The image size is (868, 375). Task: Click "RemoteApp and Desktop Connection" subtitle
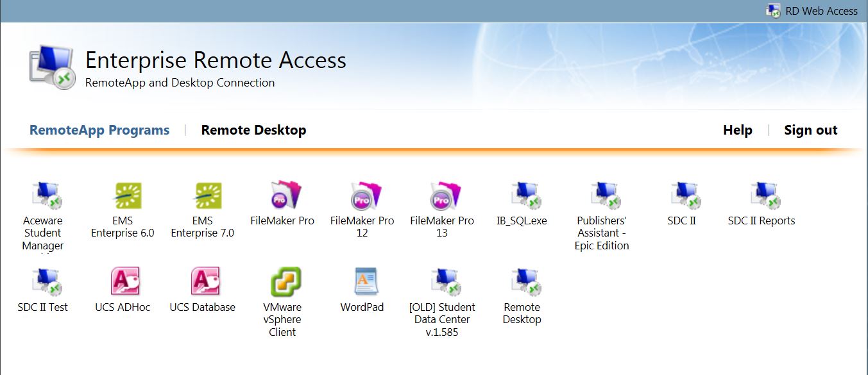pyautogui.click(x=180, y=83)
